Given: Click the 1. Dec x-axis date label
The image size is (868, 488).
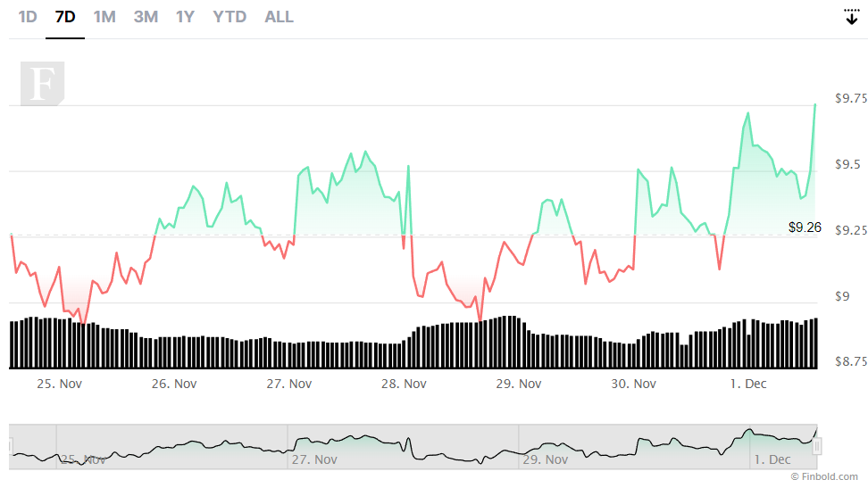Looking at the screenshot, I should coord(748,384).
